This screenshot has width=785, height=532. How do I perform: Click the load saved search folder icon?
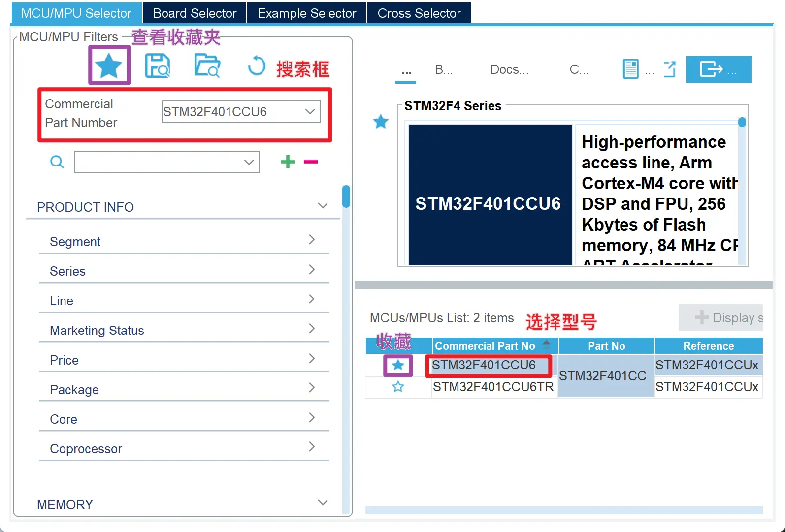coord(207,66)
